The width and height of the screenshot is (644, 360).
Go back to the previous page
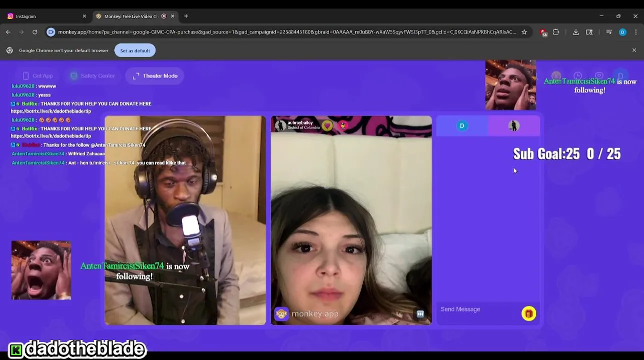tap(8, 32)
